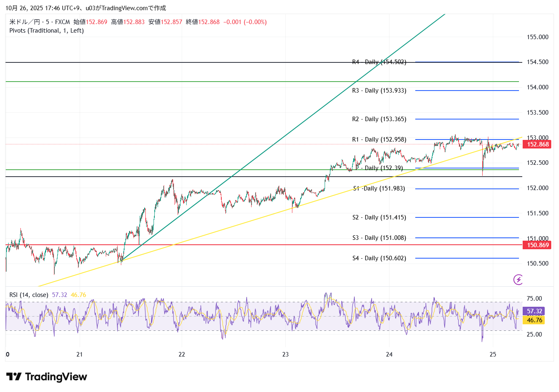559x392 pixels.
Task: Click the S4 - Daily (150.602) pivot label
Action: click(379, 258)
